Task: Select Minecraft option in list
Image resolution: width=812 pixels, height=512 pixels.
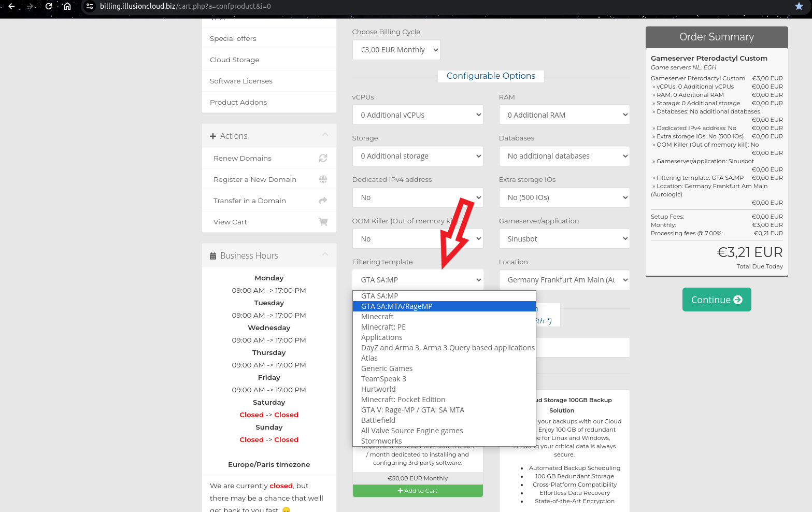Action: [444, 317]
